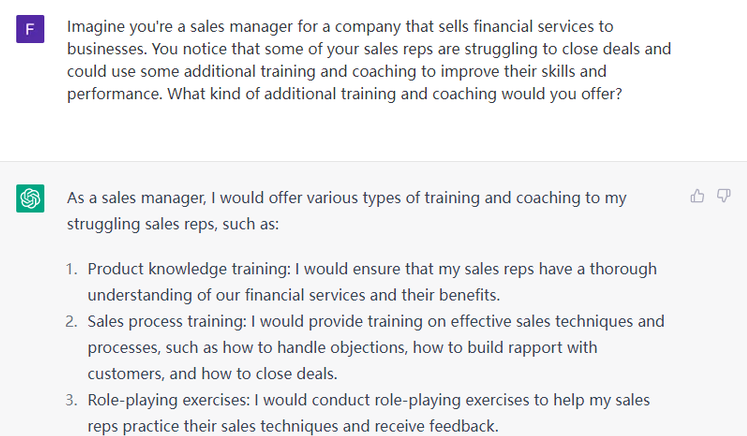Click list number 2 in the response
This screenshot has height=436, width=747.
coord(71,321)
